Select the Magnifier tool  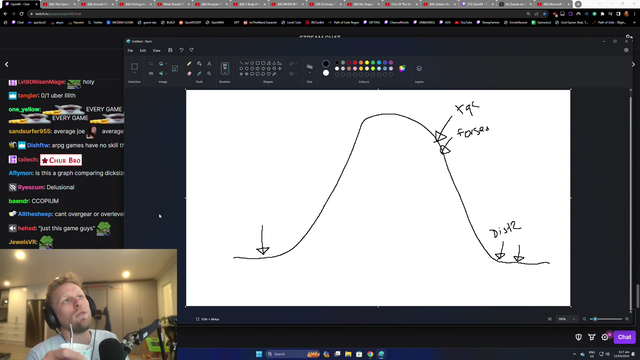(x=209, y=73)
